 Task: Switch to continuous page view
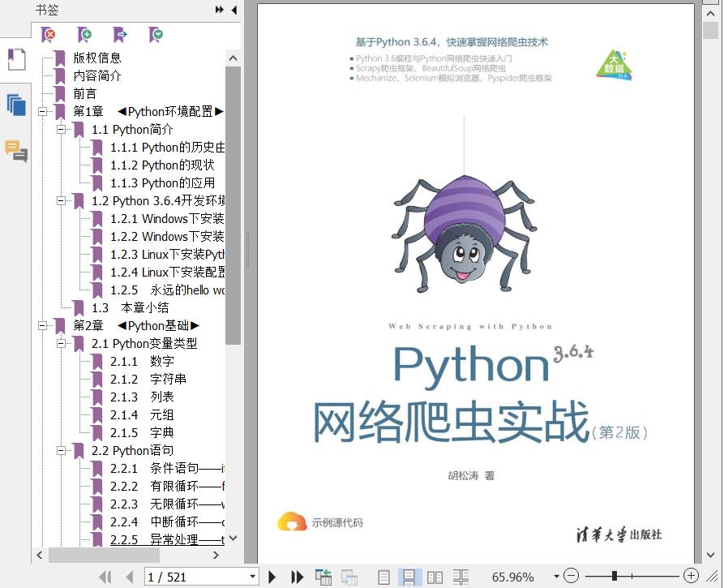pos(409,577)
